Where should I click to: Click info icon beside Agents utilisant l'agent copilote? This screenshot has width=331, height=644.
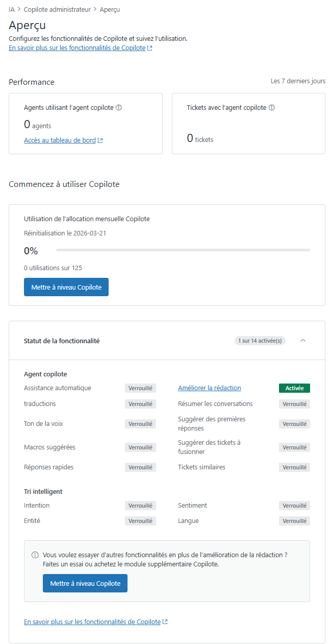pos(119,108)
